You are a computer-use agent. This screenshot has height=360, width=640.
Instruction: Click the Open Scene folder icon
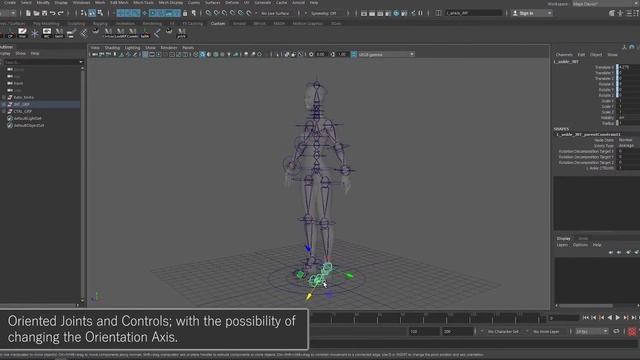coord(36,13)
